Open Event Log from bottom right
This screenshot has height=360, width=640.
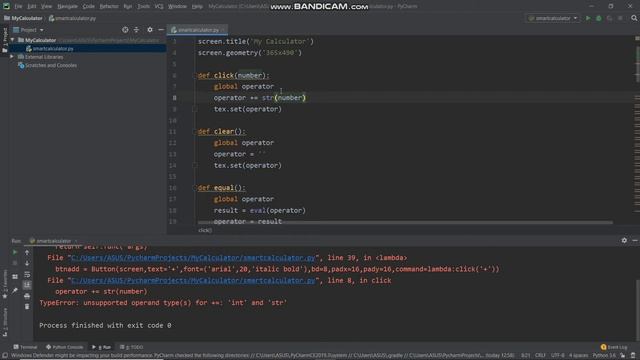pos(614,347)
